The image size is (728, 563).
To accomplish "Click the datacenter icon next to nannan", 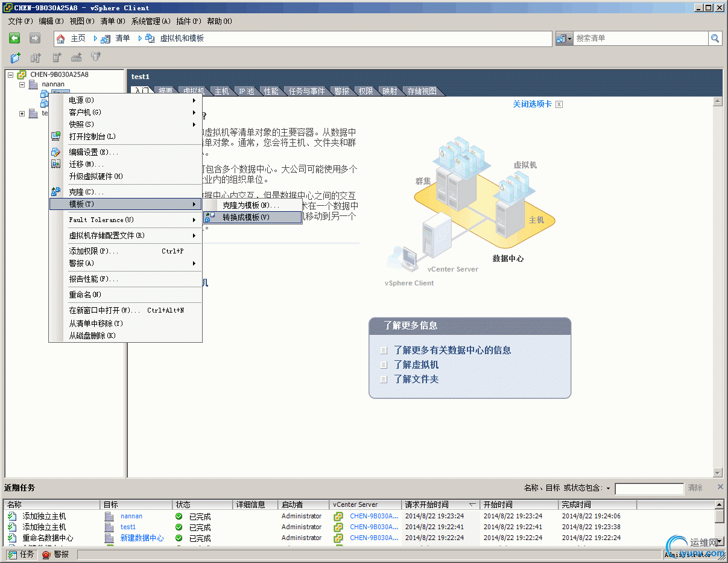I will (33, 84).
